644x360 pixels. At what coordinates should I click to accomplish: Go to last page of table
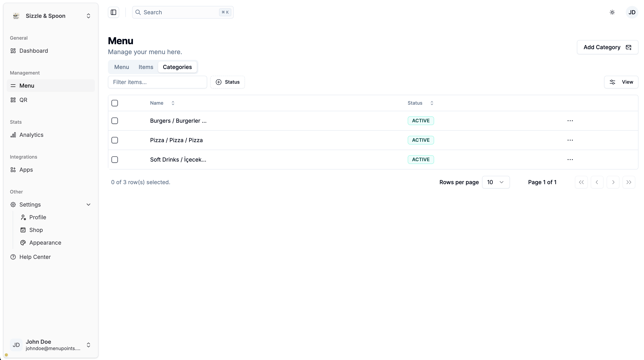tap(629, 182)
